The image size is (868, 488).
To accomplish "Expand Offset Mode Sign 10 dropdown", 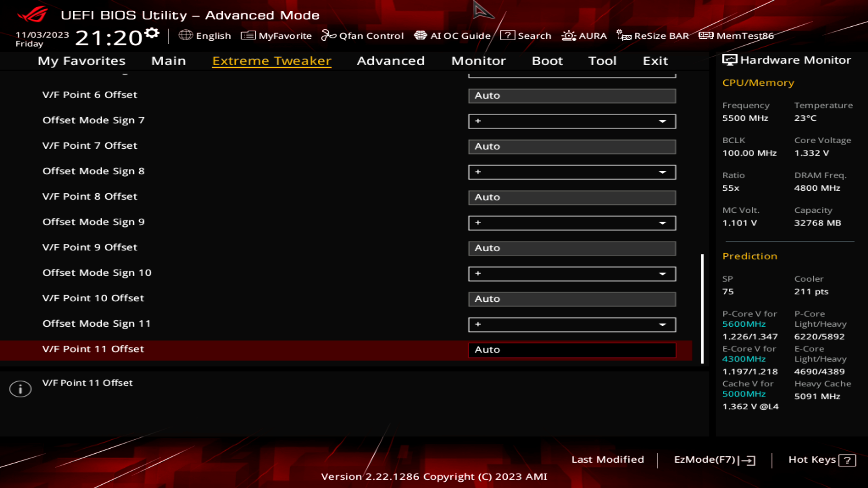I will (663, 273).
